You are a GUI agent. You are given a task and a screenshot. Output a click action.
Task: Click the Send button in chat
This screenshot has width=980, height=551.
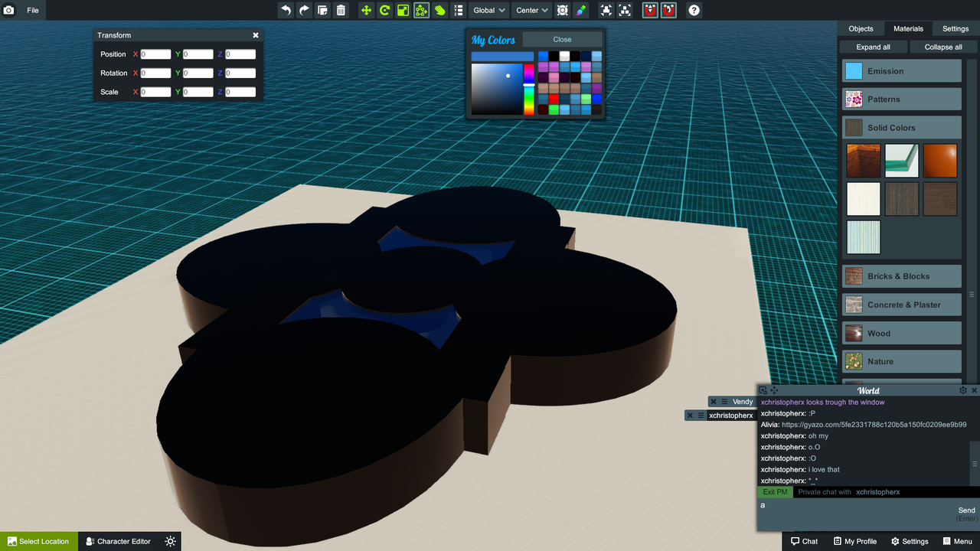(x=967, y=510)
